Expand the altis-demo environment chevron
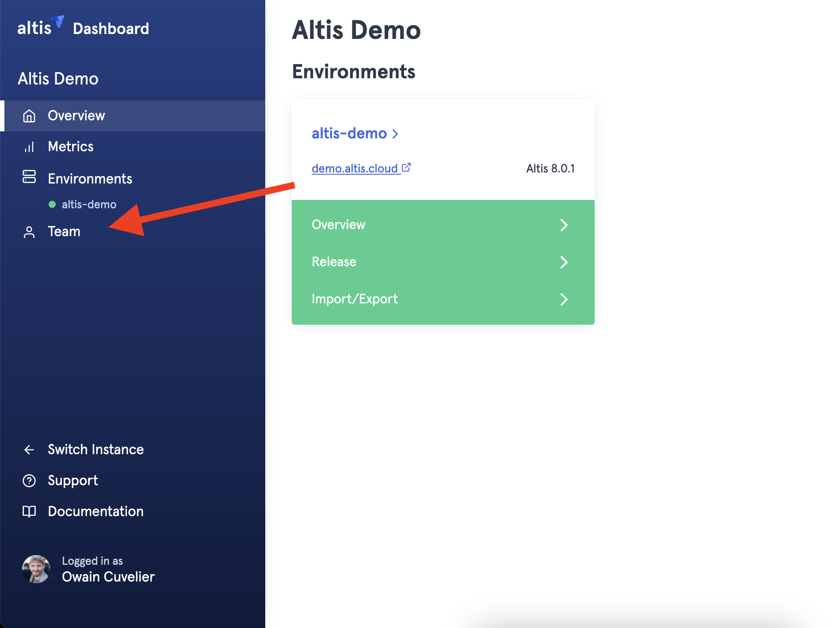The height and width of the screenshot is (628, 840). point(396,134)
